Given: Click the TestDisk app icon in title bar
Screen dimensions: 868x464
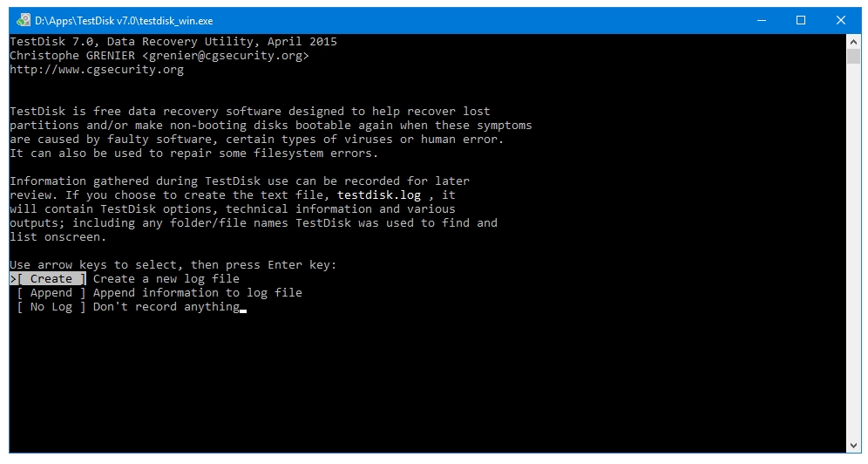Looking at the screenshot, I should click(x=23, y=20).
